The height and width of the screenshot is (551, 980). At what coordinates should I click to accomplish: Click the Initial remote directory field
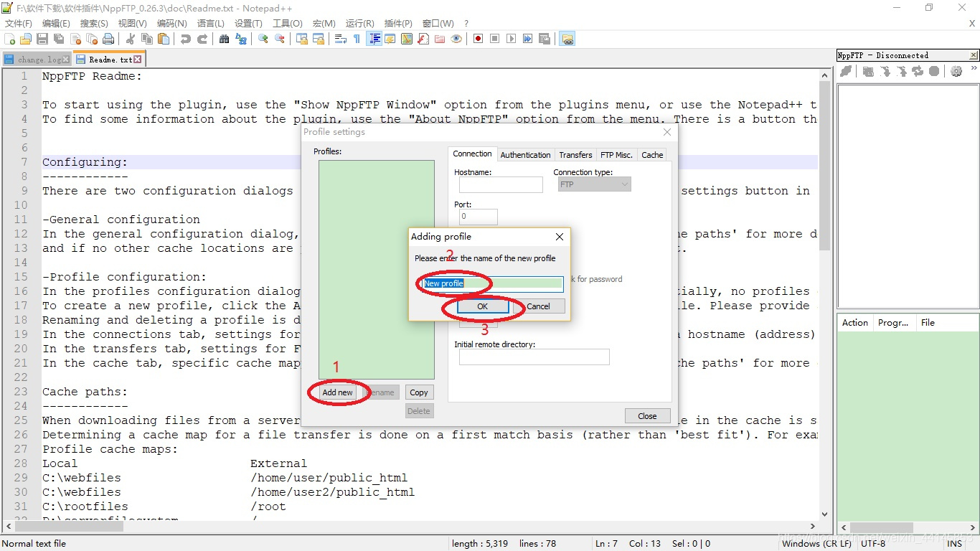pos(534,357)
